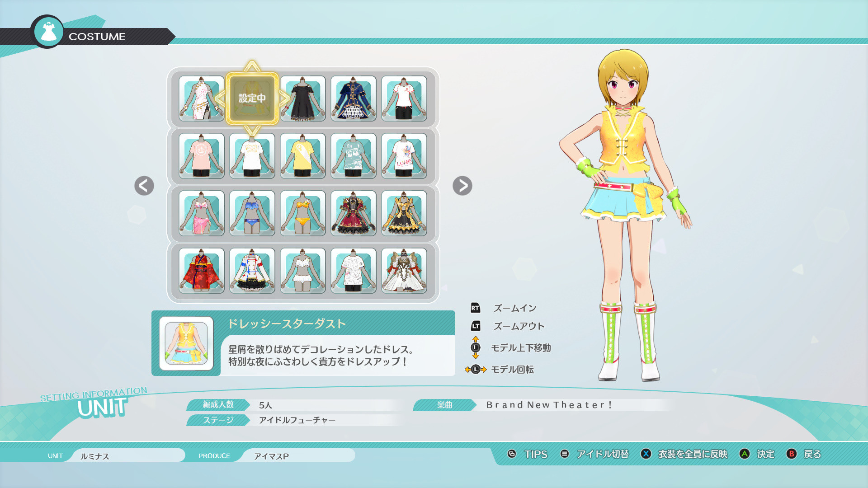Select the red kimono costume icon
Image resolution: width=868 pixels, height=488 pixels.
(x=201, y=271)
